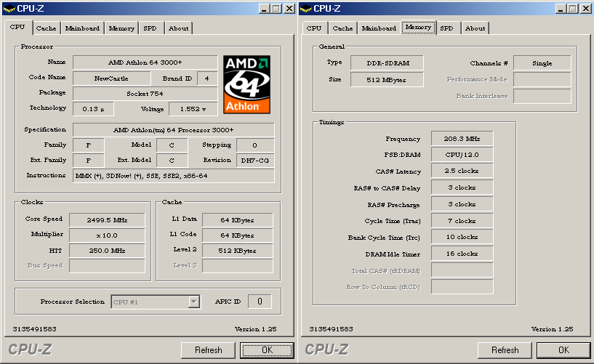Close the CPU-Z window showing processor info
594x364 pixels.
289,9
